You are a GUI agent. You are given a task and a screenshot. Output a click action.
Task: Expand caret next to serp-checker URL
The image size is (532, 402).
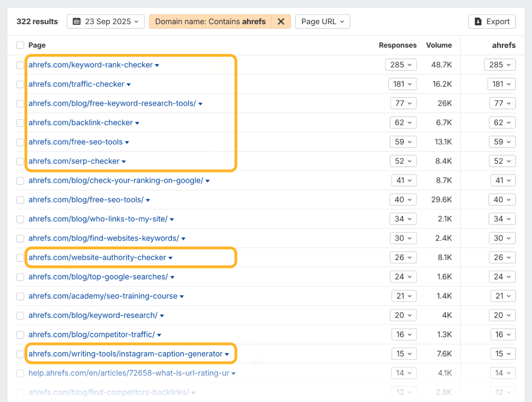[124, 162]
